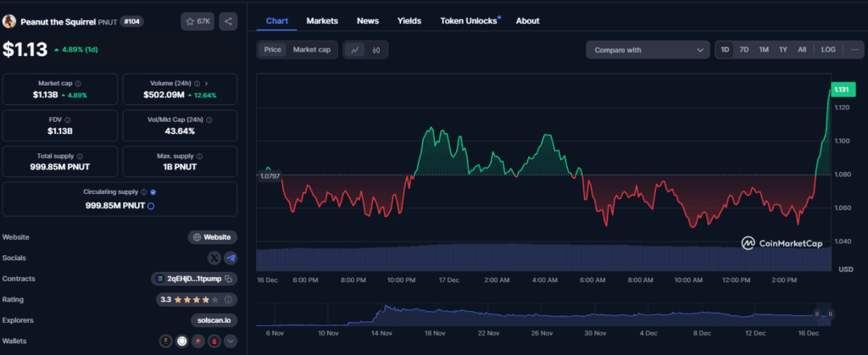Open the Telegram social link
Screen dimensions: 868x355
tap(231, 258)
